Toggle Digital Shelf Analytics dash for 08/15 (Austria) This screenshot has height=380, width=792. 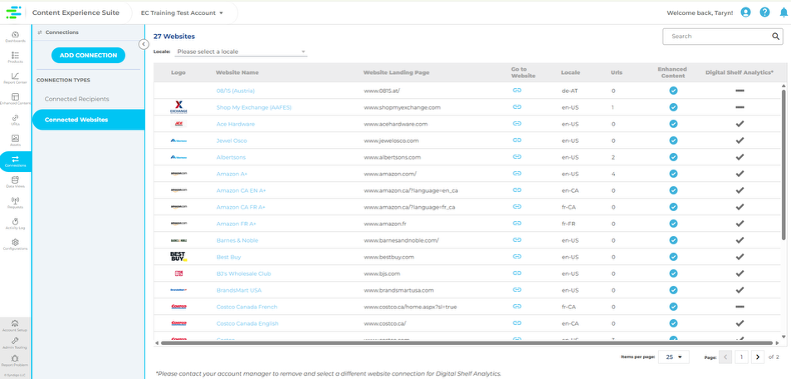pos(740,90)
